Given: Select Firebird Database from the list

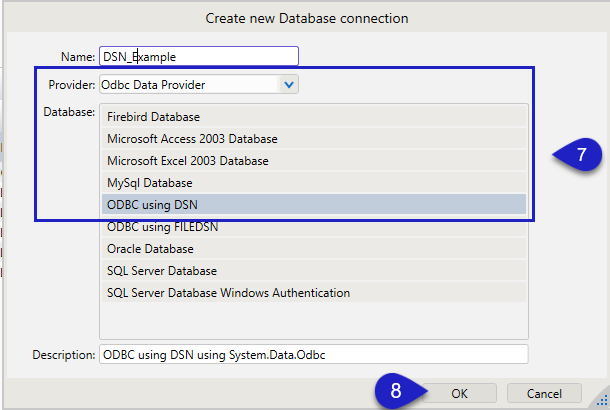Looking at the screenshot, I should 313,116.
